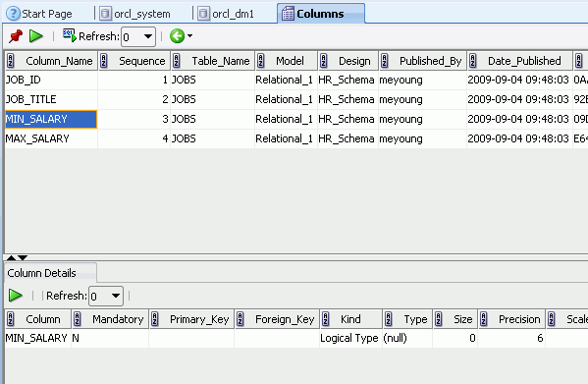Click the Run SQL icon beside Refresh
588x384 pixels.
point(70,35)
